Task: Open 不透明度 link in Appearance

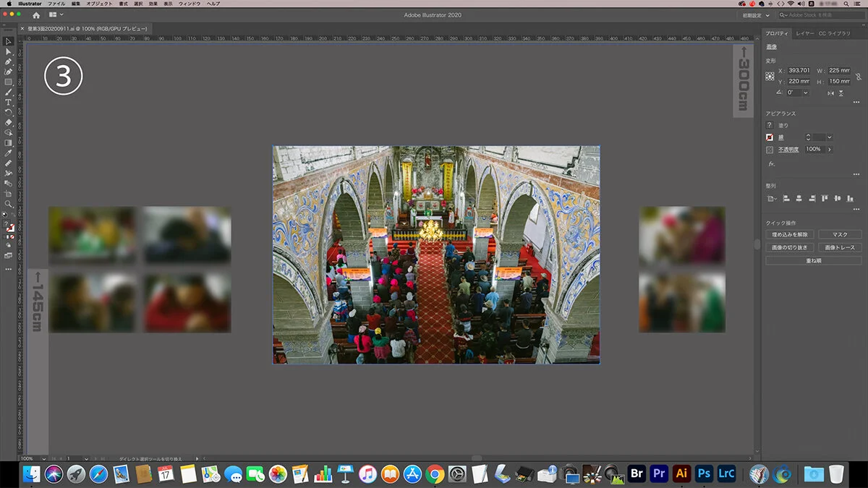Action: (788, 150)
